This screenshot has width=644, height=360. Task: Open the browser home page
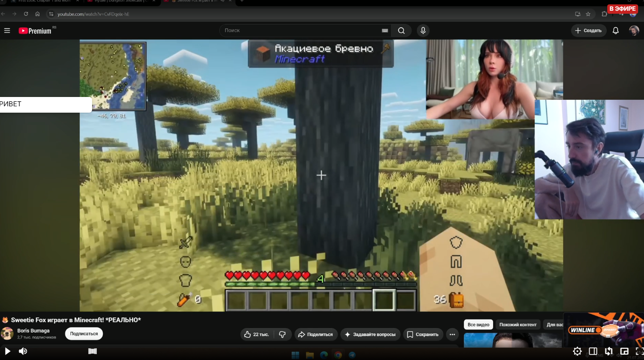(37, 14)
